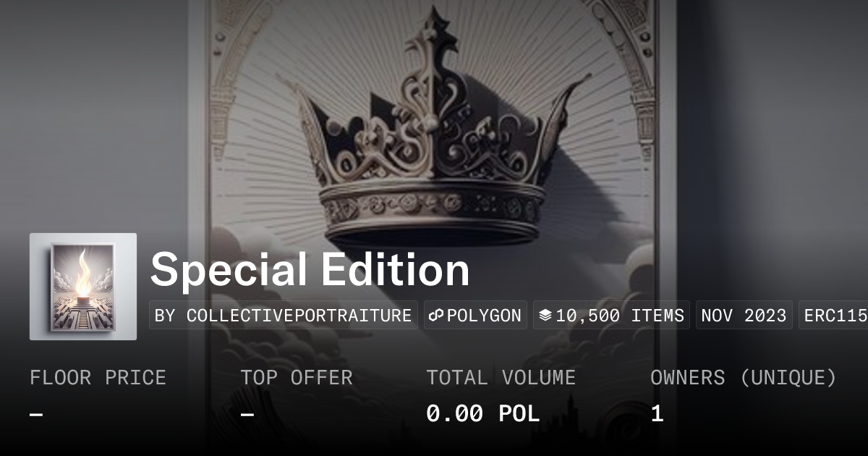Click the NOV 2023 creation date badge
The image size is (868, 456).
pyautogui.click(x=744, y=316)
